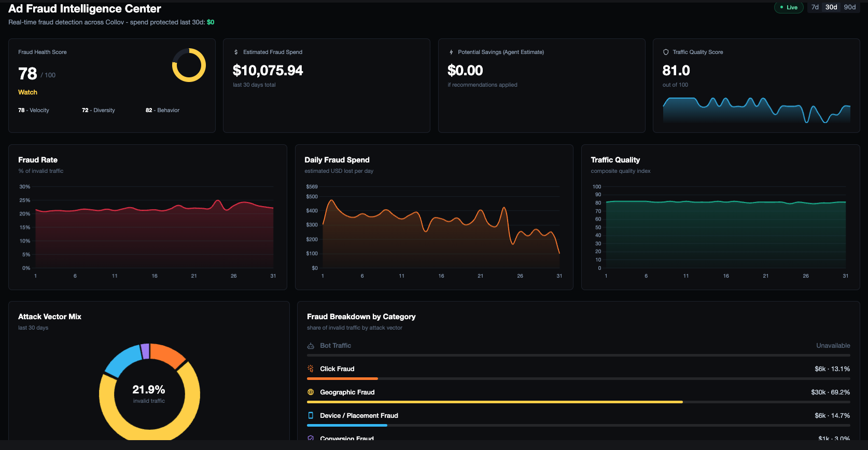Click the 'estimated USD lost per day' subtitle

(339, 171)
